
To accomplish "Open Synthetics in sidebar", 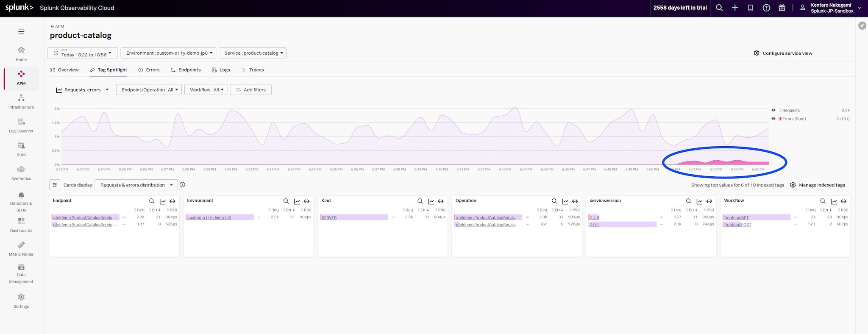I will pyautogui.click(x=21, y=173).
